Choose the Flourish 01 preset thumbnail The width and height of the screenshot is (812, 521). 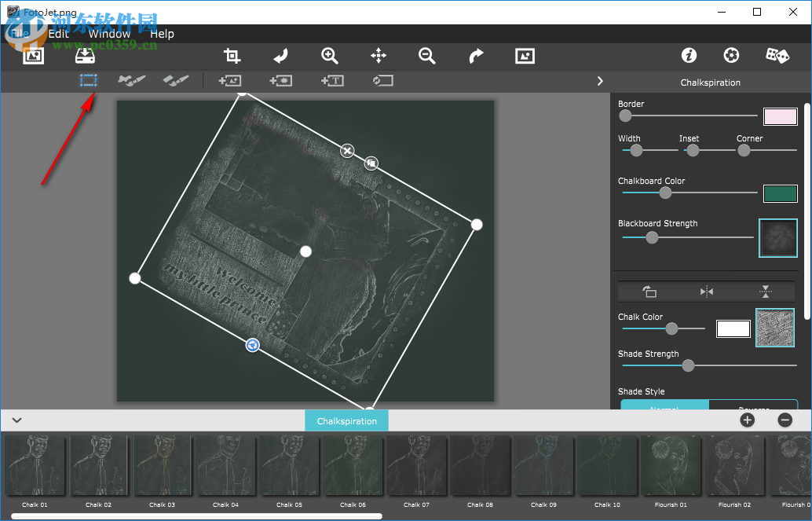pos(671,464)
